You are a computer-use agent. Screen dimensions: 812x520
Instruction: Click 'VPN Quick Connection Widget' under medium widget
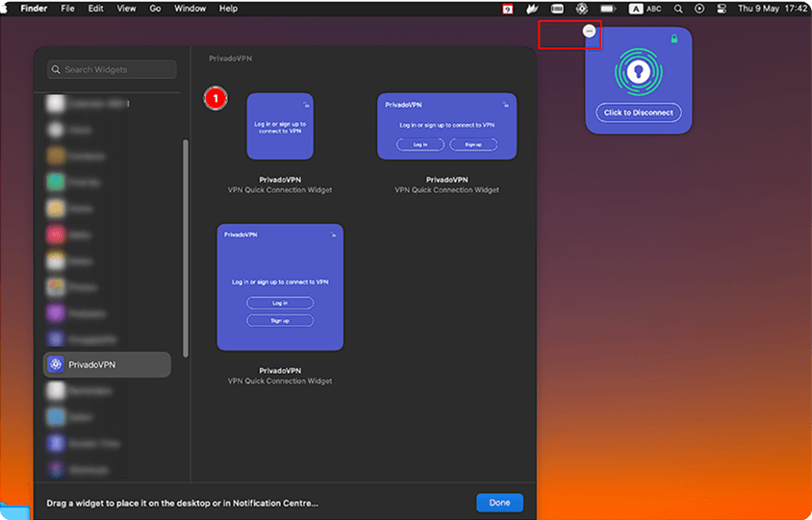pos(447,190)
